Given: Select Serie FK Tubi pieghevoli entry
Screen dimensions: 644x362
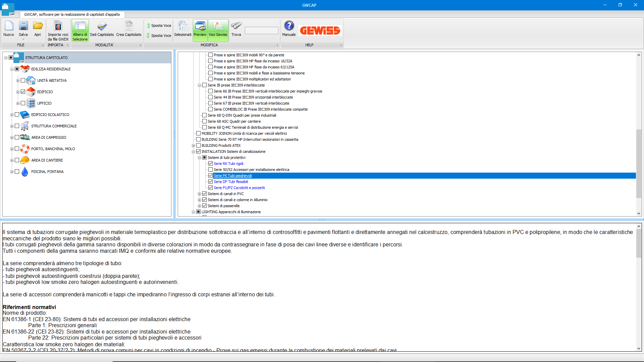Looking at the screenshot, I should pyautogui.click(x=233, y=176).
